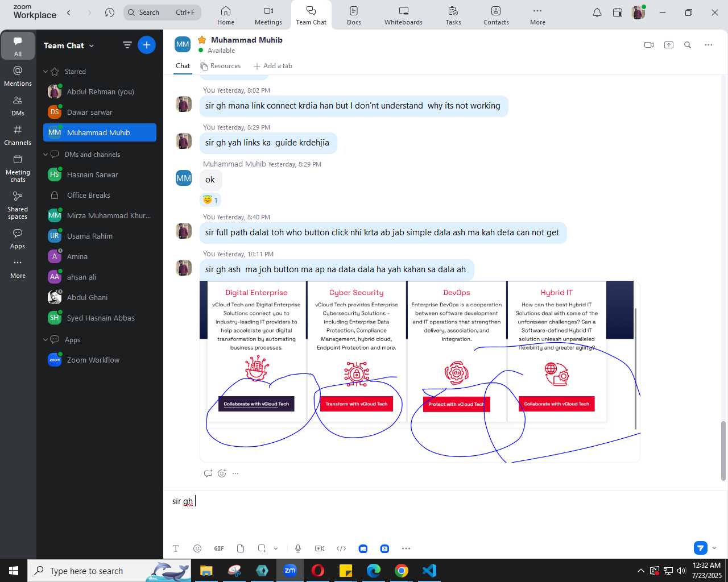Open the calendar icon in title bar
Viewport: 728px width, 582px height.
click(618, 13)
